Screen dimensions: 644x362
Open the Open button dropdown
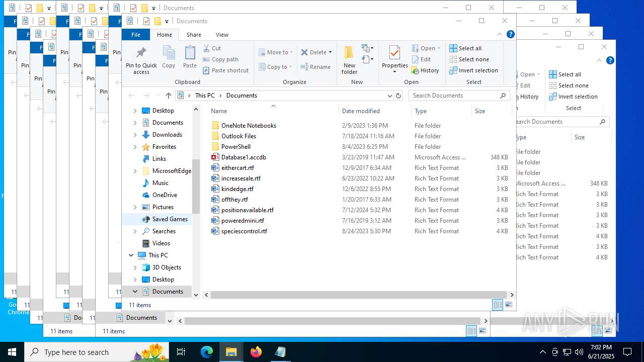(x=439, y=48)
